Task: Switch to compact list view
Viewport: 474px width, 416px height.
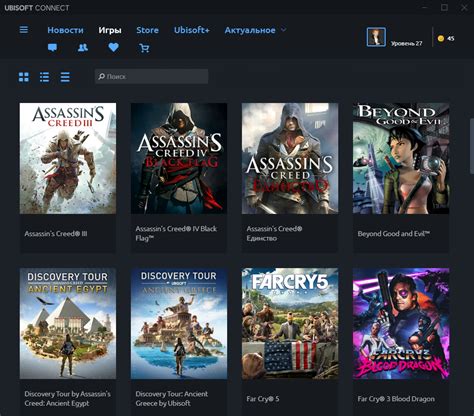Action: 65,77
